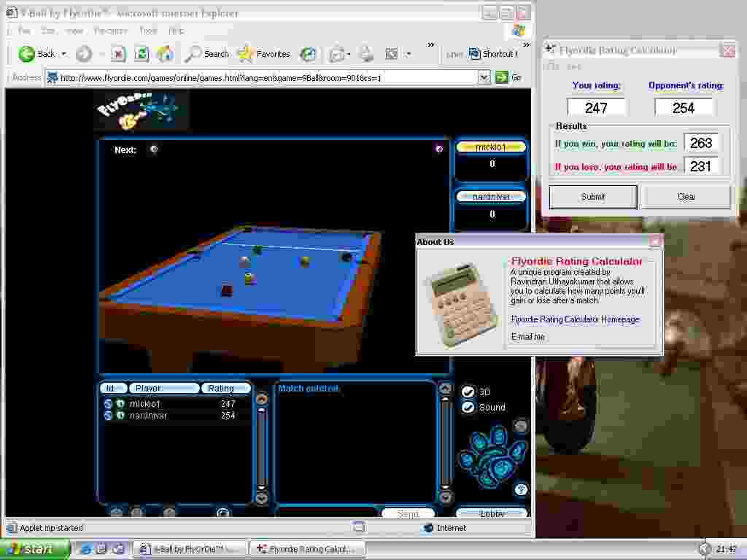
Task: Click the Your rating input field
Action: click(596, 108)
